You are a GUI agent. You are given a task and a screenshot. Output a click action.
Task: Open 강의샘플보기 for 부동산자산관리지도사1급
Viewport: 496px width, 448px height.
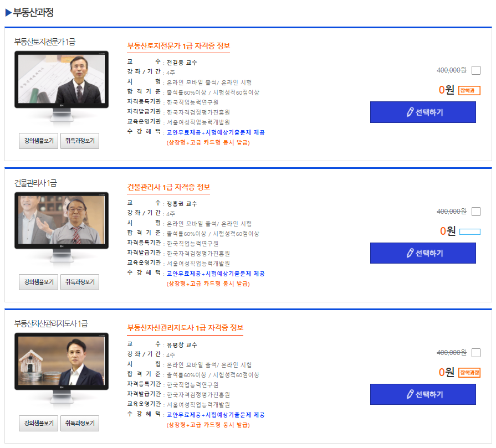coord(39,423)
